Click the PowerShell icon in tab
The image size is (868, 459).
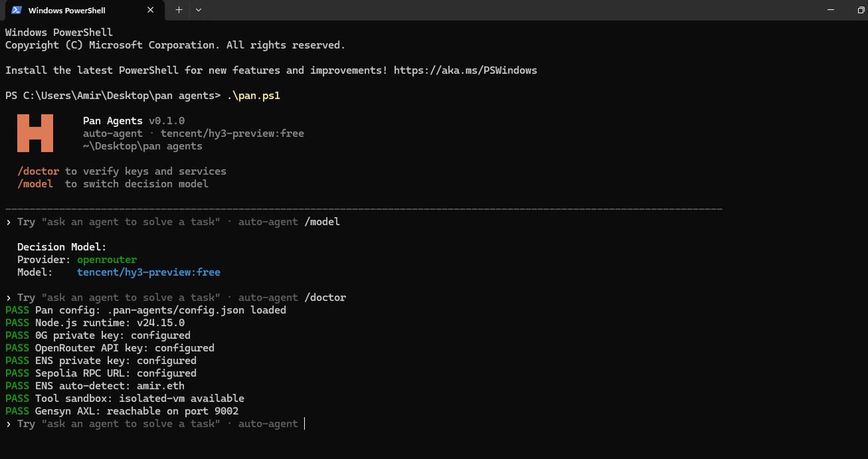coord(17,10)
